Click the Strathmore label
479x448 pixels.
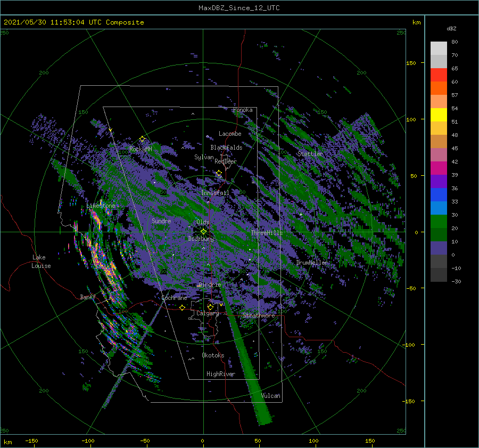259,315
